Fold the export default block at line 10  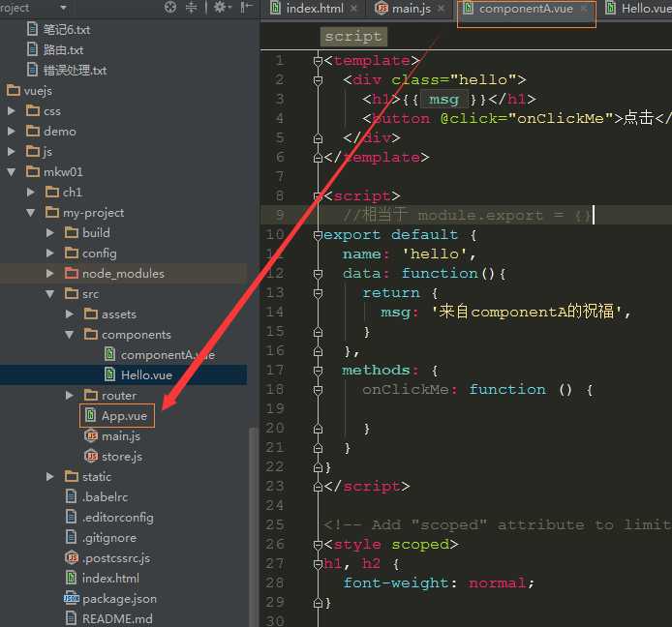pyautogui.click(x=318, y=235)
